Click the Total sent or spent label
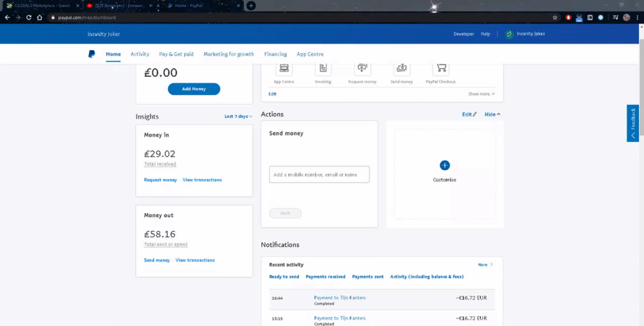The width and height of the screenshot is (644, 326). (166, 244)
